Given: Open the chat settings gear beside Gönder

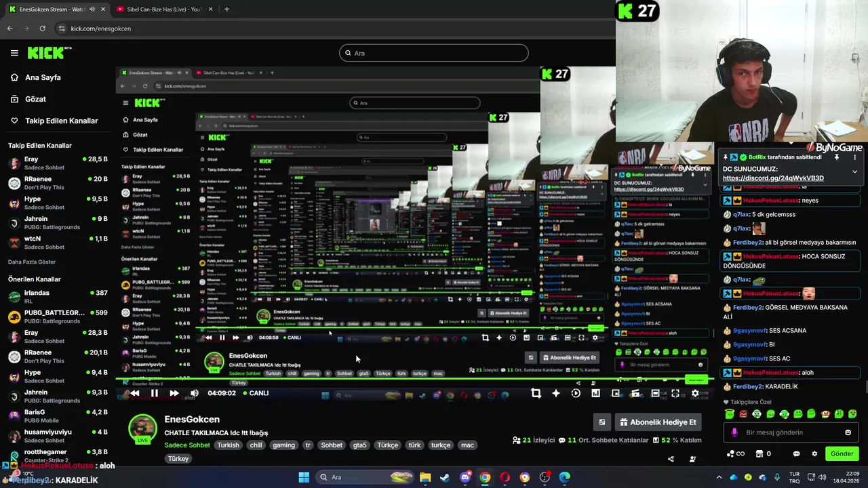Looking at the screenshot, I should pyautogui.click(x=814, y=454).
